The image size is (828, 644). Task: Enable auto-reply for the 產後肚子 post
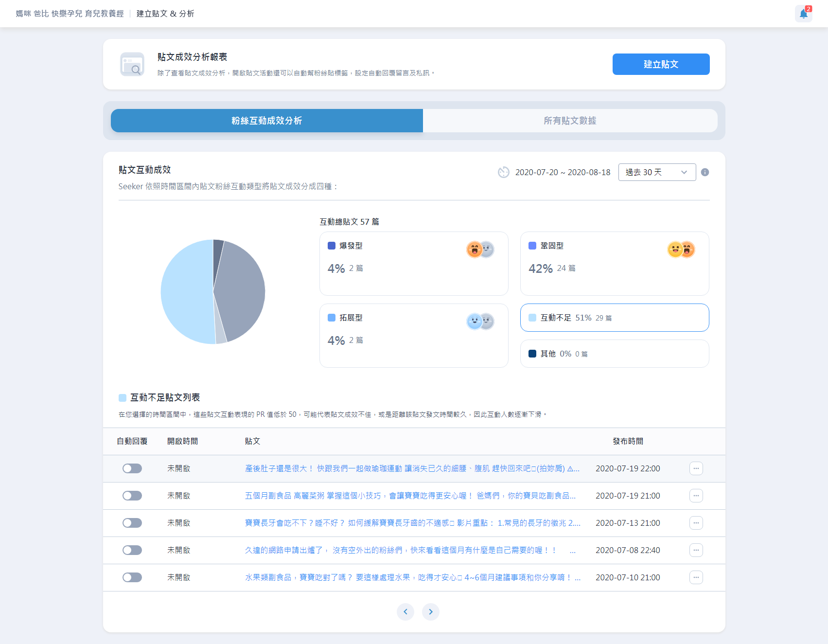click(x=132, y=468)
